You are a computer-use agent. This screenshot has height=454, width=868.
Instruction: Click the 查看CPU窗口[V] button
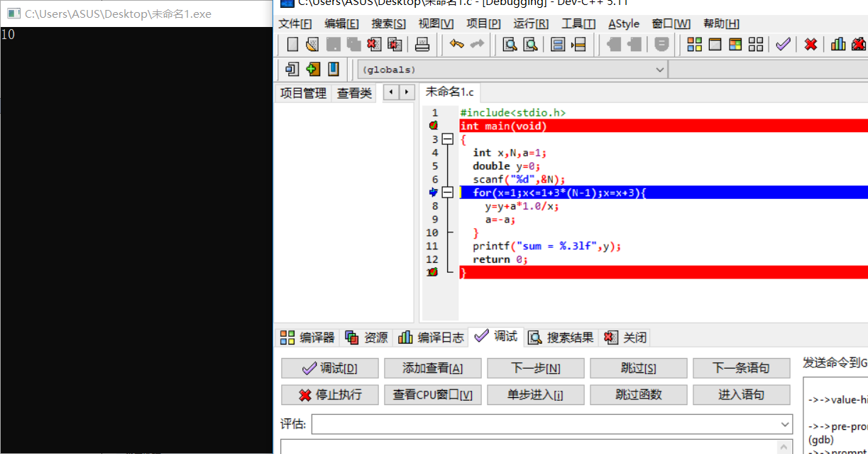pos(433,394)
